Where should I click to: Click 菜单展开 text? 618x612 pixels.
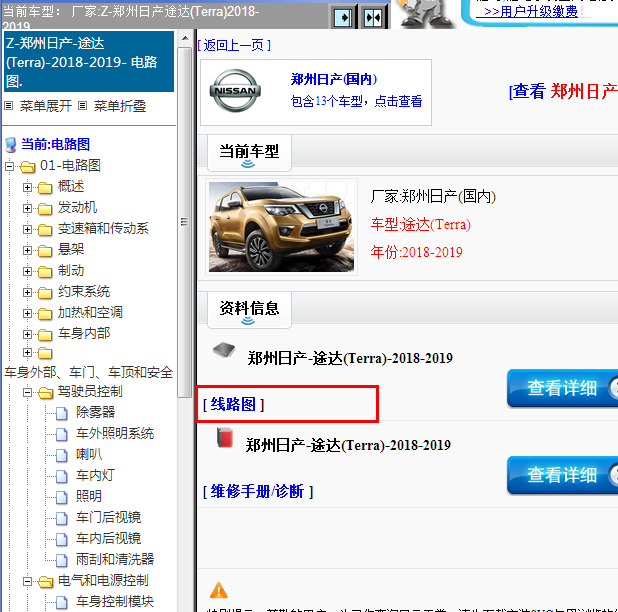tap(46, 106)
